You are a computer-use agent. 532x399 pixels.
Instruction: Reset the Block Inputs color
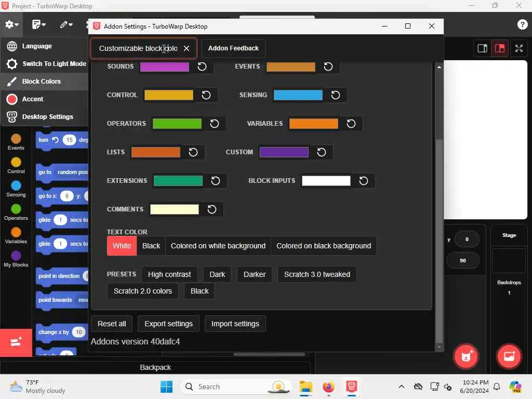point(363,180)
